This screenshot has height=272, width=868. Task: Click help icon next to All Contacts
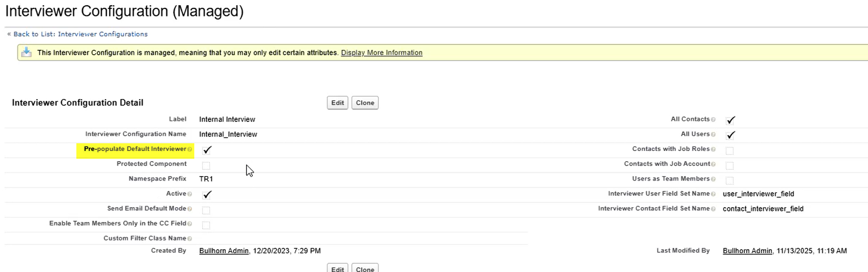tap(713, 120)
